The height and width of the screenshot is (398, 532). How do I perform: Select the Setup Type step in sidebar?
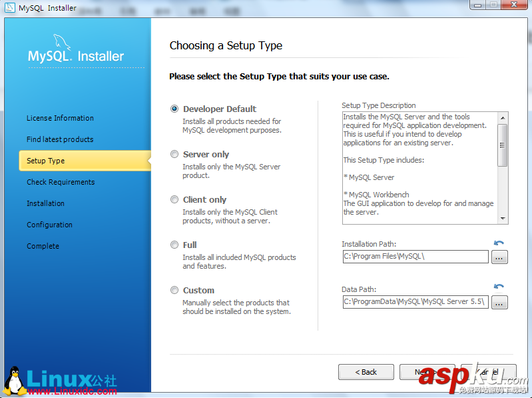click(x=85, y=161)
